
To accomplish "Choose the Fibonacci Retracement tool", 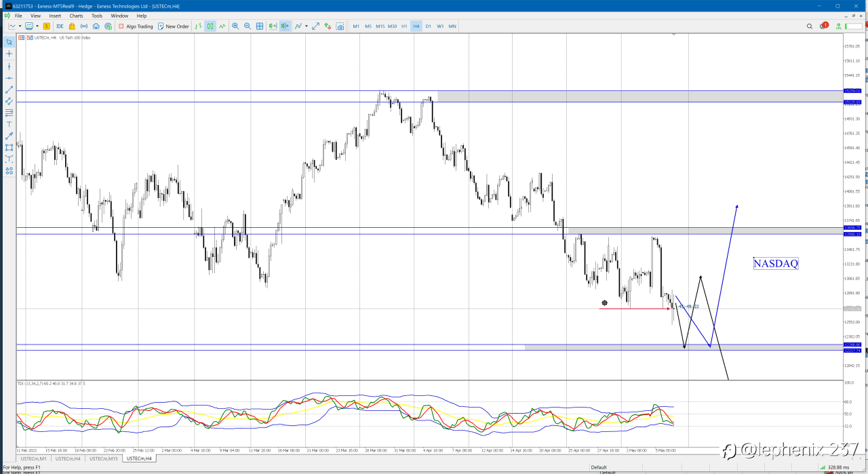I will 9,113.
